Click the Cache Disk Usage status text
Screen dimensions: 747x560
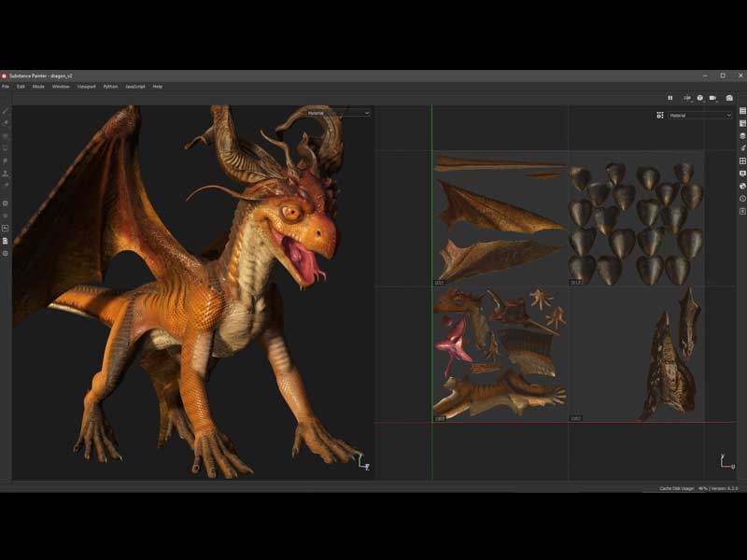pos(678,488)
